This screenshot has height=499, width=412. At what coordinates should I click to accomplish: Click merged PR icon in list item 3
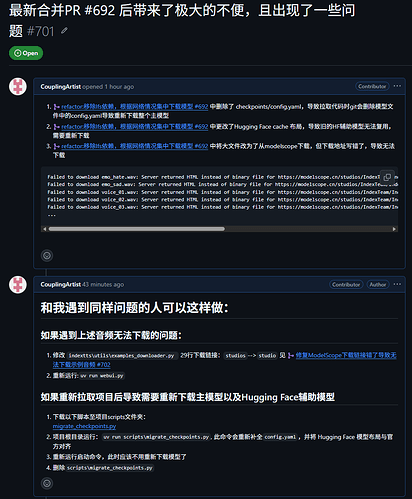pos(57,146)
